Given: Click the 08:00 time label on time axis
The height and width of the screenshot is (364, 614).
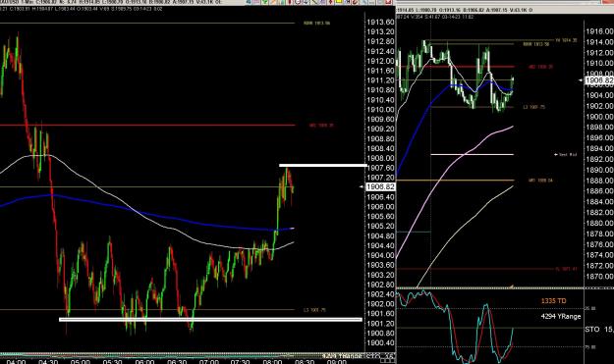Looking at the screenshot, I should [272, 361].
